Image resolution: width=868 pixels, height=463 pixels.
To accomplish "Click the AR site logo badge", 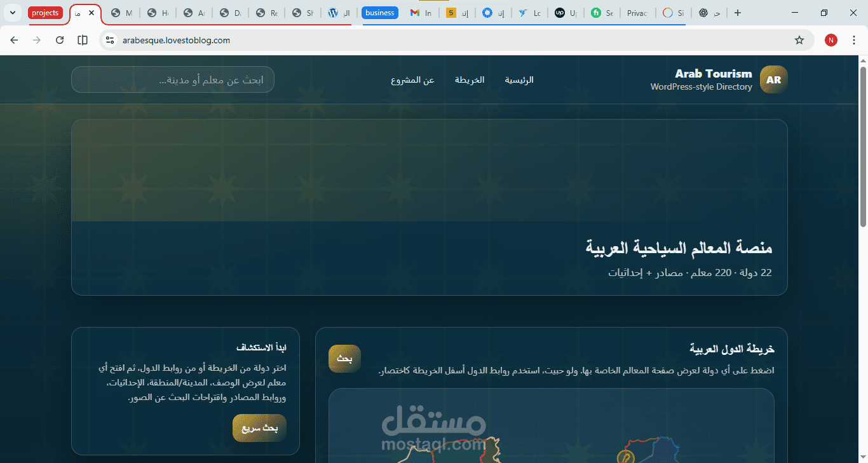I will [x=773, y=79].
